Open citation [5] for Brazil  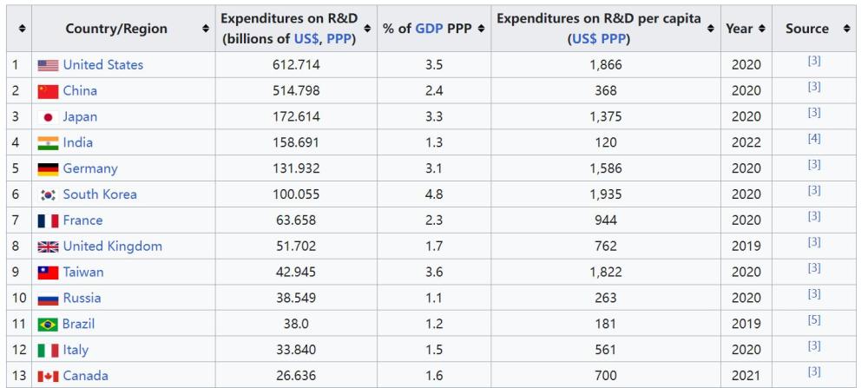813,320
